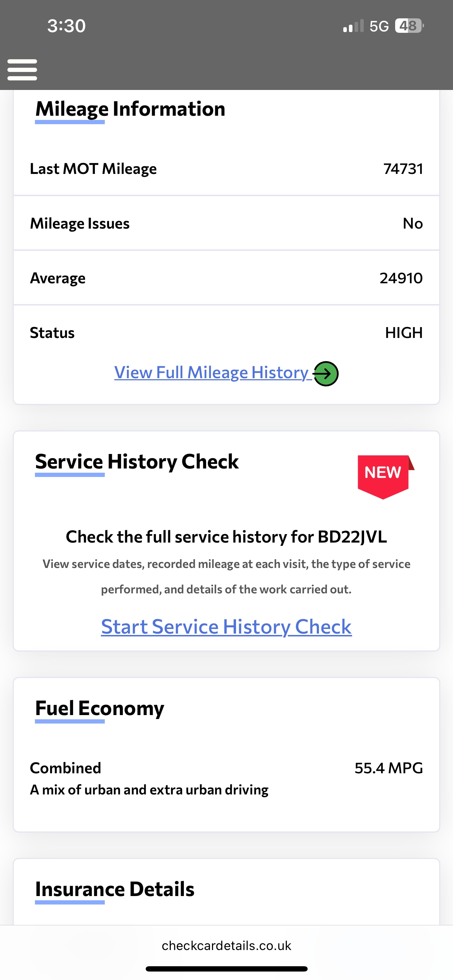Tap the Fuel Economy heading
Screen dimensions: 453x980
click(x=99, y=708)
